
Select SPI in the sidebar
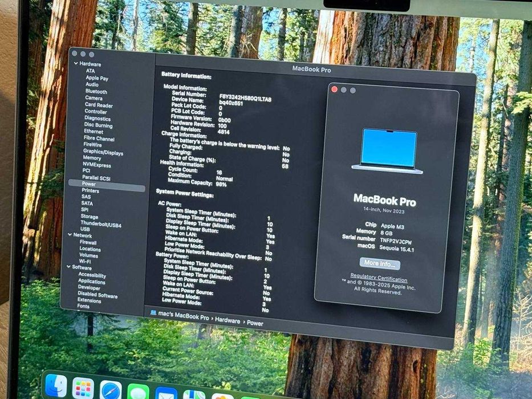(x=85, y=210)
